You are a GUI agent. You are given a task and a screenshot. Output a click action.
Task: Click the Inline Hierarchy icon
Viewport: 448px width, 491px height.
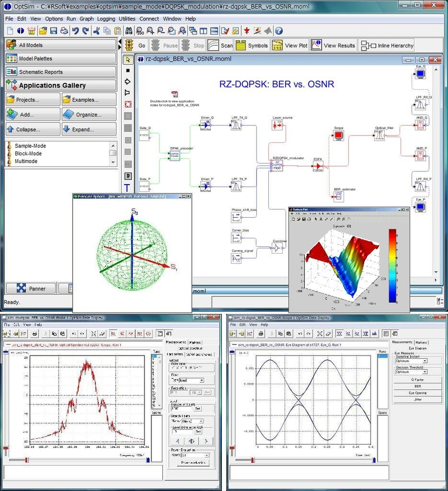(x=386, y=45)
